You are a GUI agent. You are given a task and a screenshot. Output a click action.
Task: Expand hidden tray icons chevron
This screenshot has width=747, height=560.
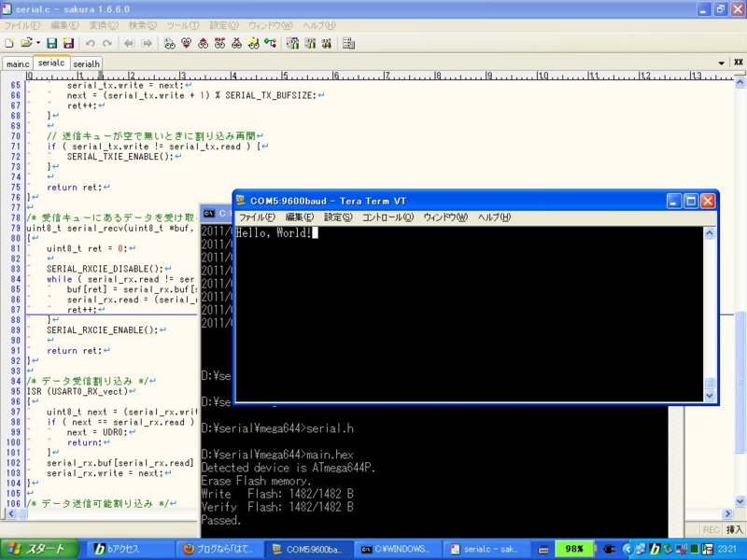[627, 549]
